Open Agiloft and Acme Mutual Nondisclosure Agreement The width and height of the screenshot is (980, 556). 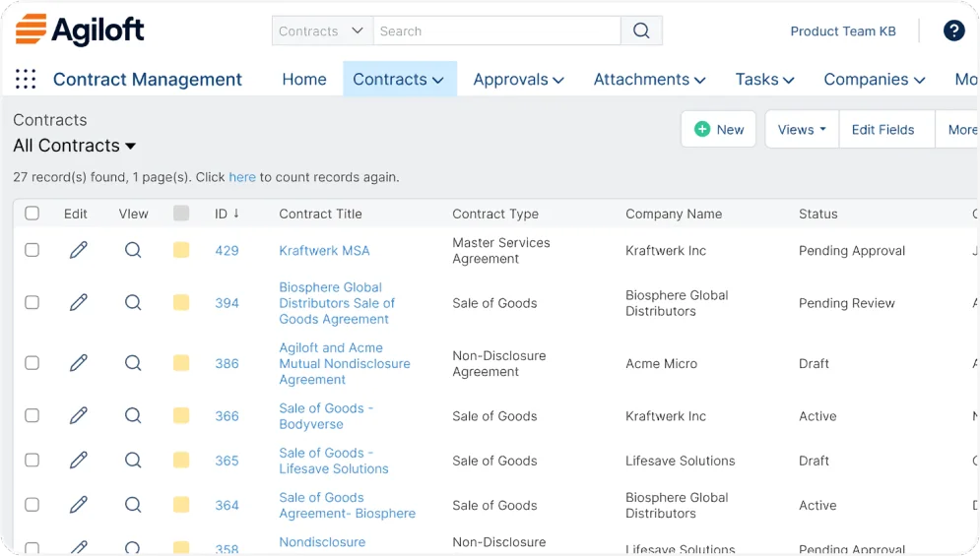345,363
